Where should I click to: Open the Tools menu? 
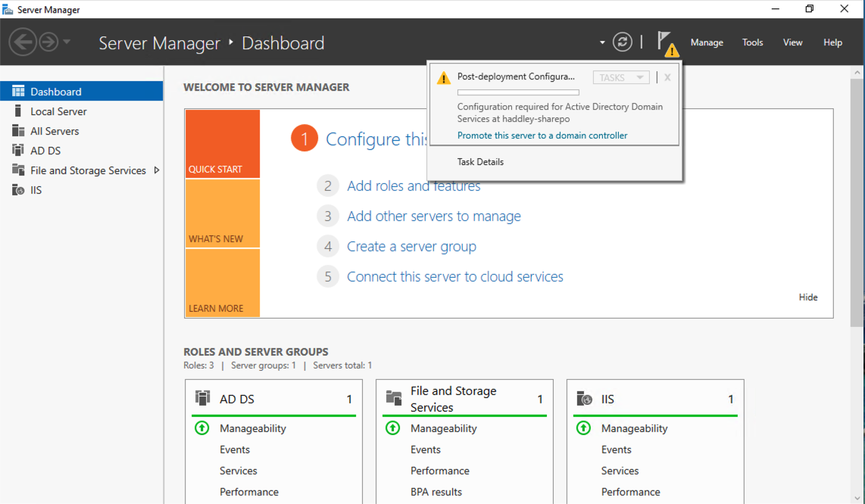[x=752, y=42]
